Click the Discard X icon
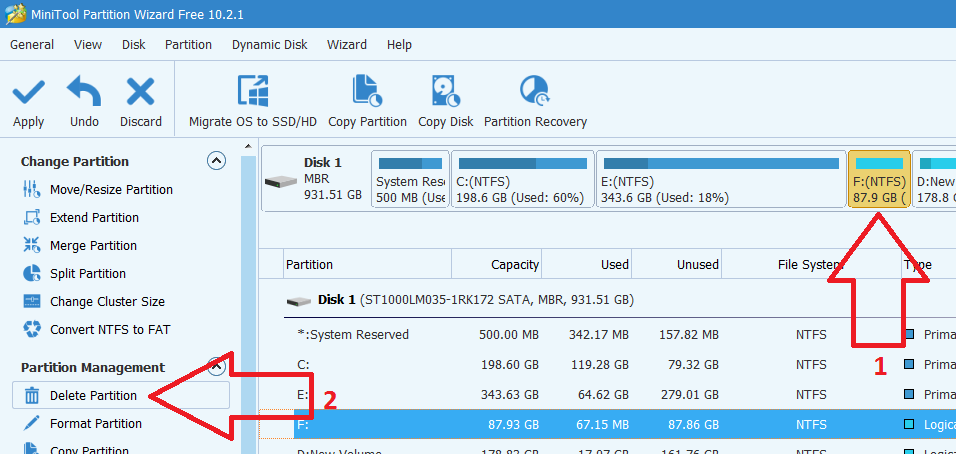956x454 pixels. tap(140, 92)
